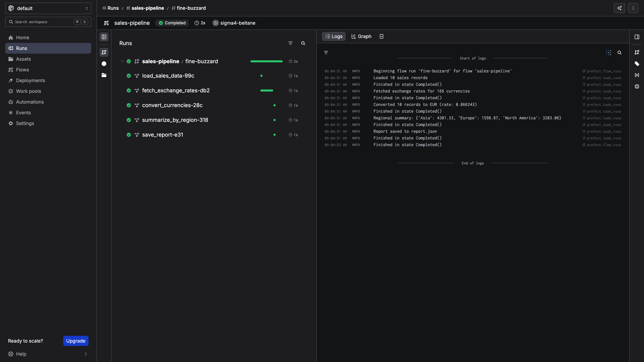Click the sparkle assistant icon at top right
The width and height of the screenshot is (644, 362).
point(620,8)
